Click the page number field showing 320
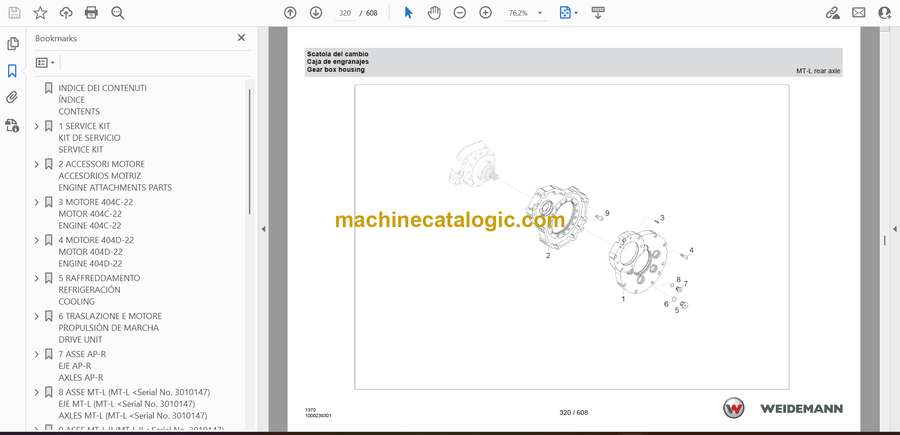 click(345, 13)
